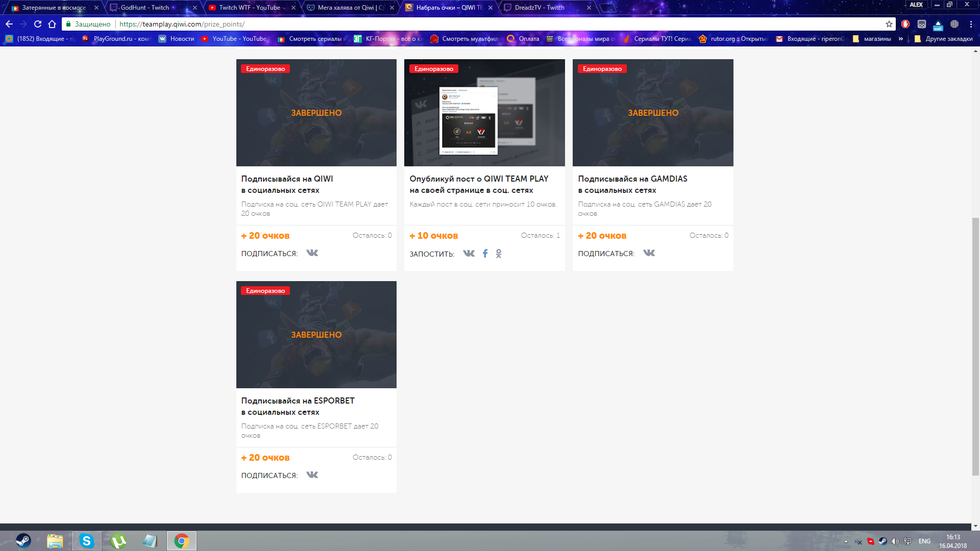Open the Chrome three-dot menu
Image resolution: width=980 pixels, height=551 pixels.
[x=971, y=24]
